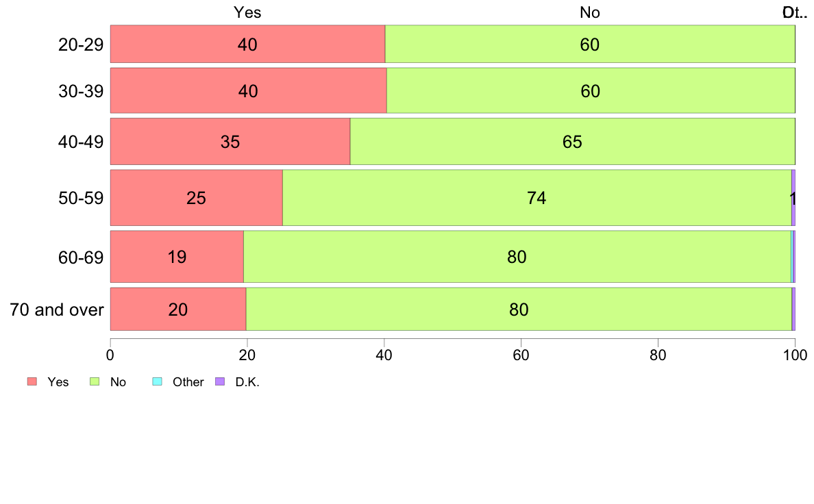Click the Yes column header at top
The image size is (814, 504).
[x=247, y=12]
